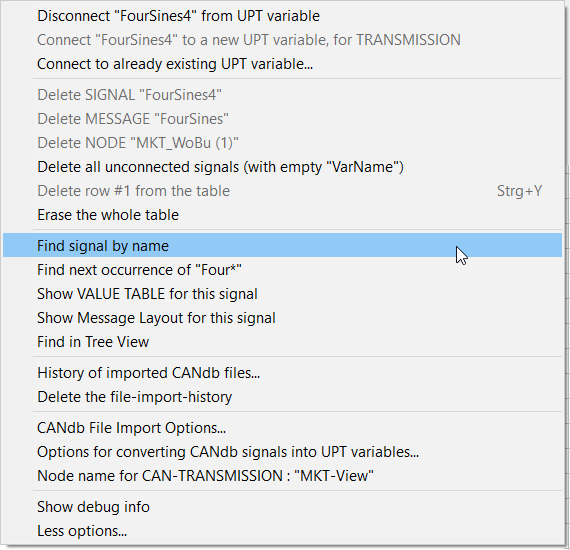The image size is (570, 550).
Task: Choose Less options entry
Action: click(x=282, y=531)
